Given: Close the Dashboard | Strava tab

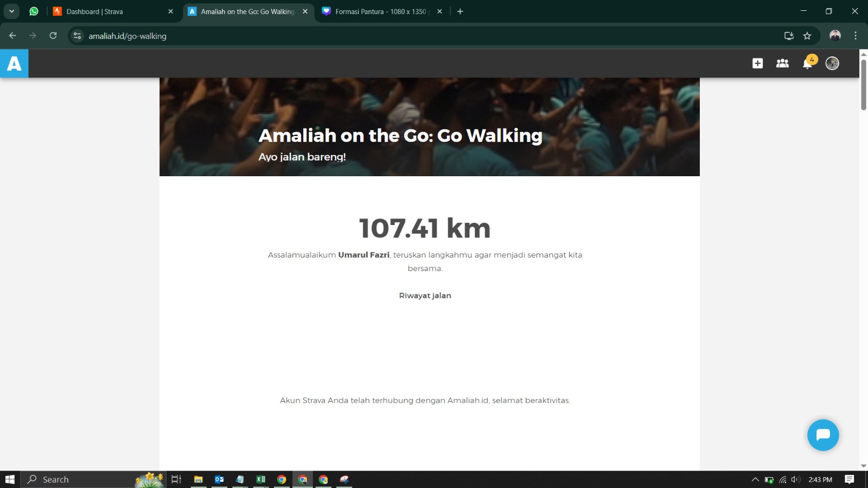Looking at the screenshot, I should 171,11.
